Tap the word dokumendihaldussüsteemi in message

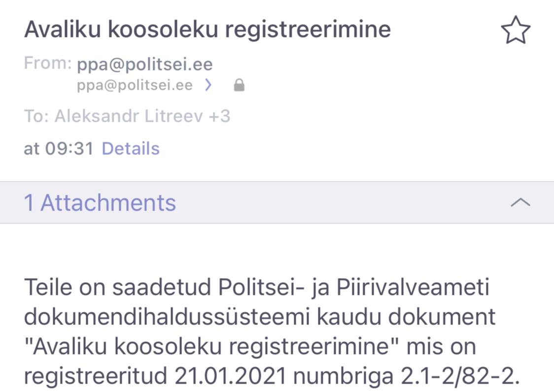click(167, 317)
